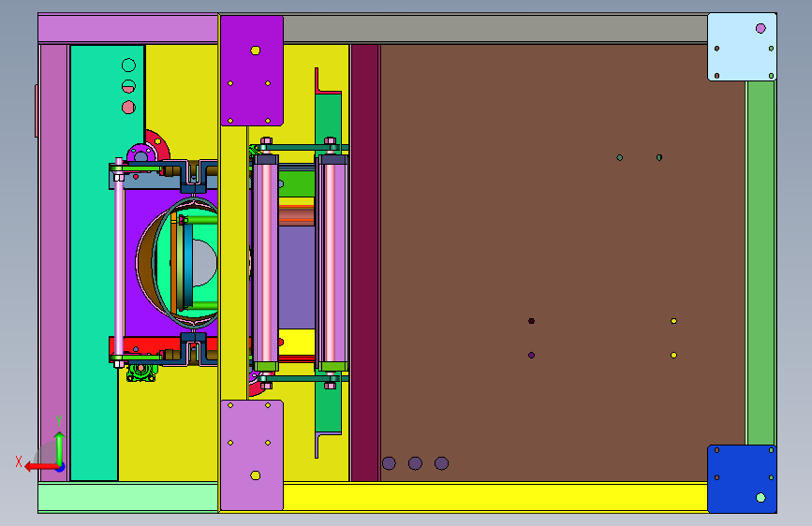Select the left teal hole on brown panel
The image size is (812, 526).
click(619, 157)
